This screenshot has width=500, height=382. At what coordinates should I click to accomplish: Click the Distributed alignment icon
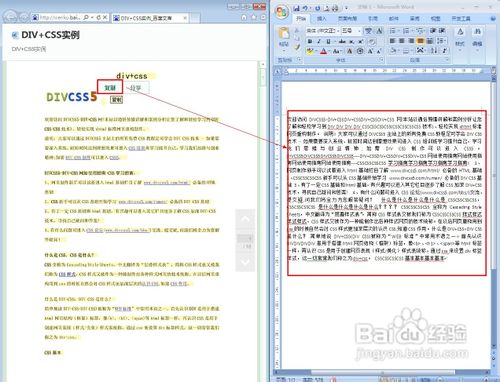pyautogui.click(x=430, y=41)
